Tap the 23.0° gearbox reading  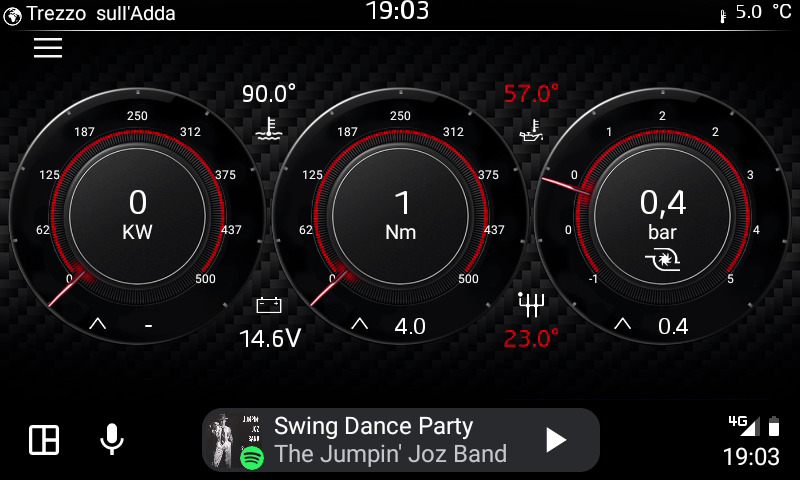point(531,338)
